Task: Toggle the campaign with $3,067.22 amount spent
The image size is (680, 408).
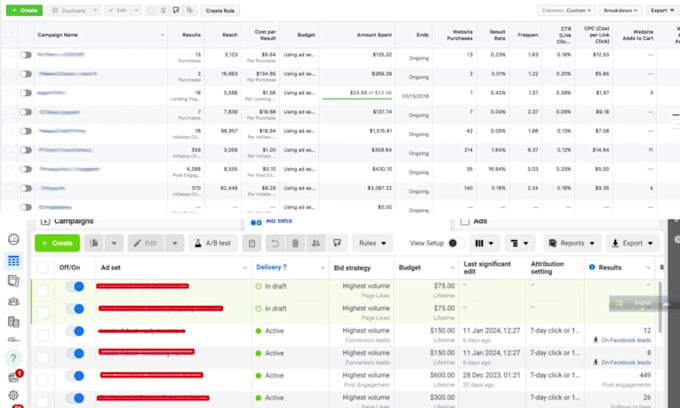Action: point(26,188)
